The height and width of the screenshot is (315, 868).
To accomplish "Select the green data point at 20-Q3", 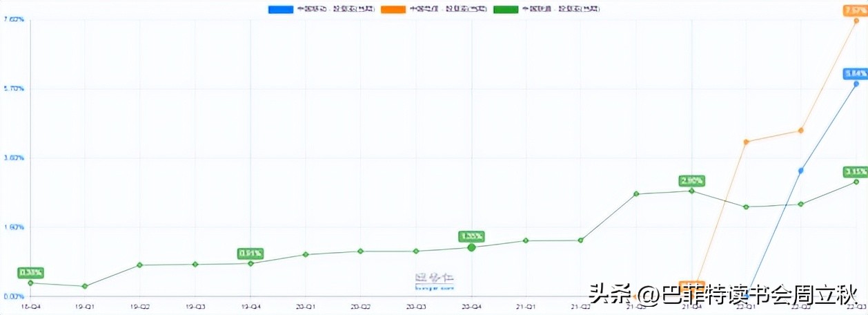I will click(416, 251).
